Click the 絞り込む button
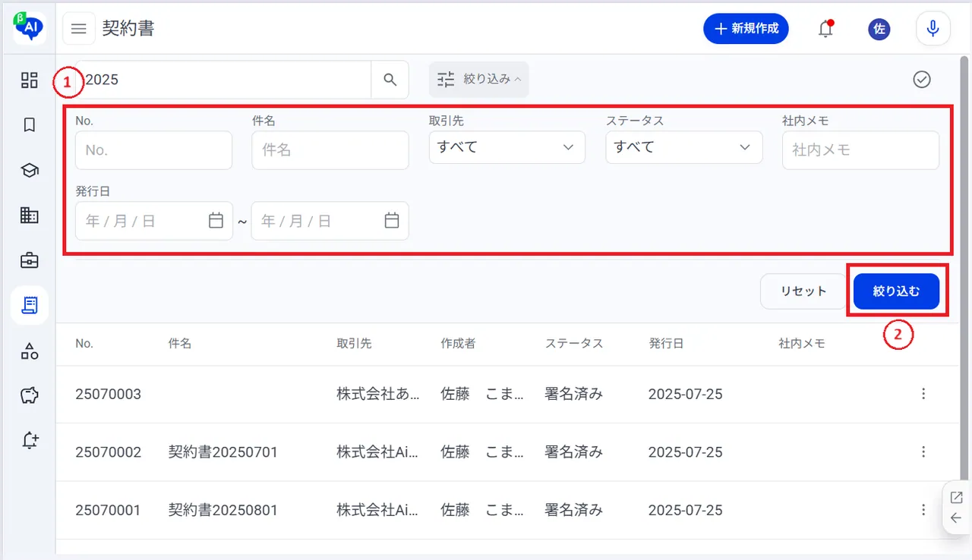972x560 pixels. 897,291
